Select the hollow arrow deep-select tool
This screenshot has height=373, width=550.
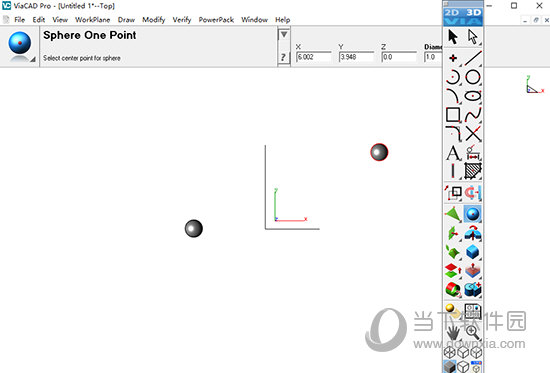[x=473, y=36]
